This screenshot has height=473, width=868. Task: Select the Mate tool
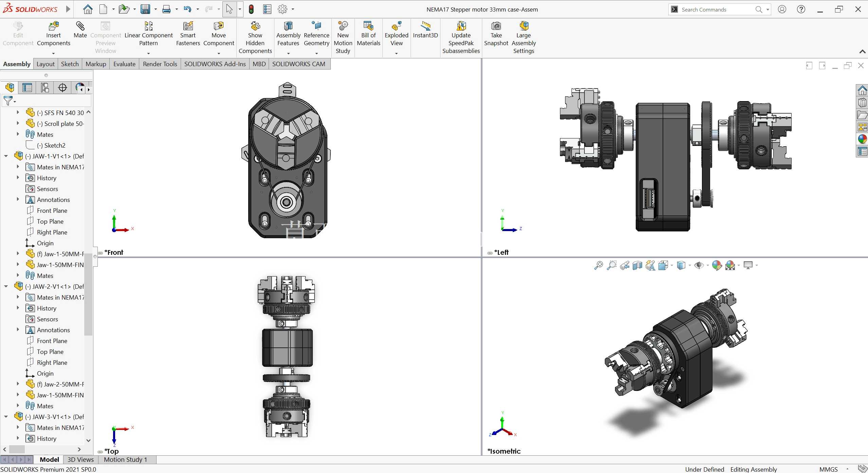80,30
